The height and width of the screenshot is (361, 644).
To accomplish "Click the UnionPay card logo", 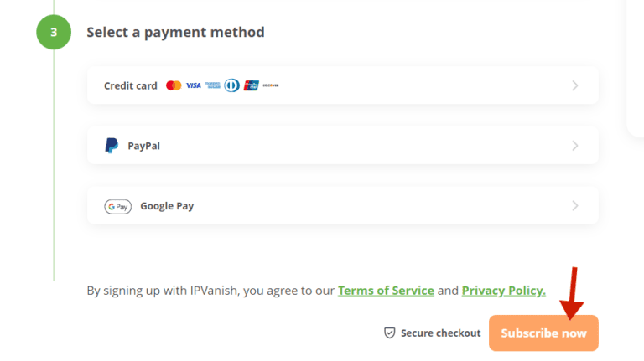I will [252, 85].
